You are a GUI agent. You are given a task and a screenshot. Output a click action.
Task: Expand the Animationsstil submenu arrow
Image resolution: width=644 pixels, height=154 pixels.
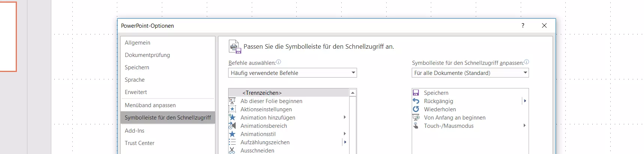[x=345, y=134]
